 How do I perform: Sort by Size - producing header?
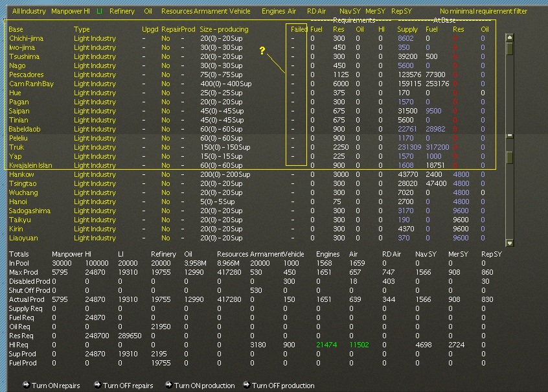224,29
